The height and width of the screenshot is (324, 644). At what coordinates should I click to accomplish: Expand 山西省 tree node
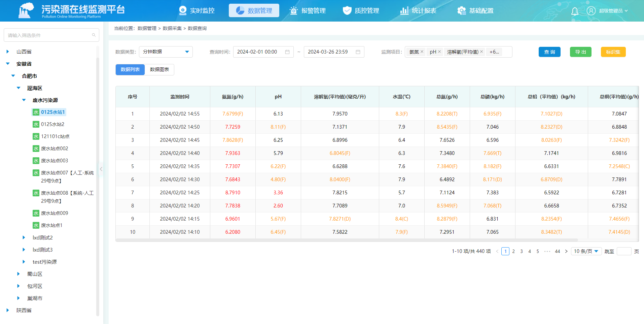[8, 52]
